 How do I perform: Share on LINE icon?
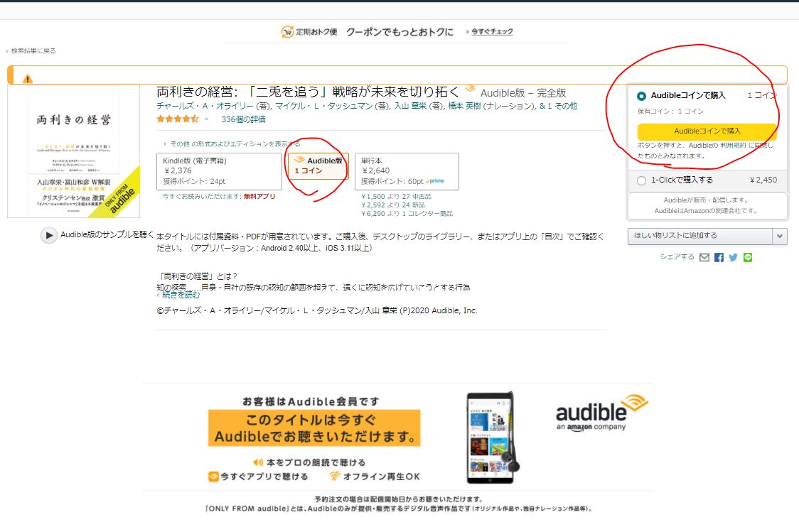coord(747,257)
